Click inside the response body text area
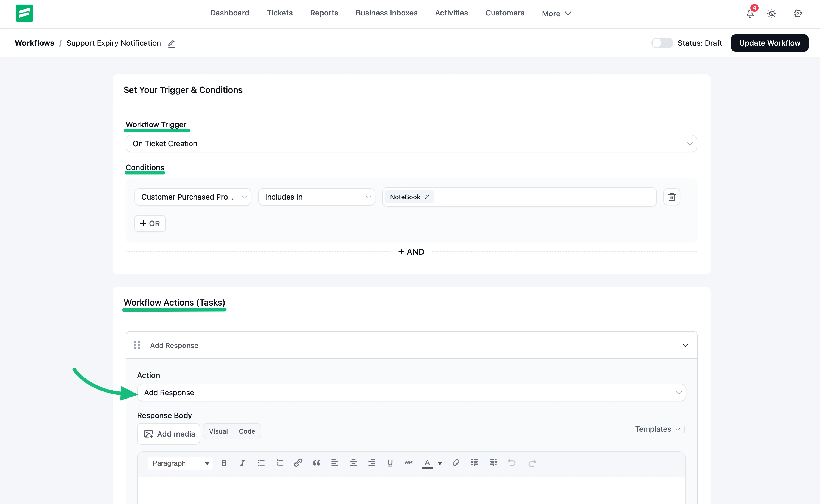 click(411, 491)
